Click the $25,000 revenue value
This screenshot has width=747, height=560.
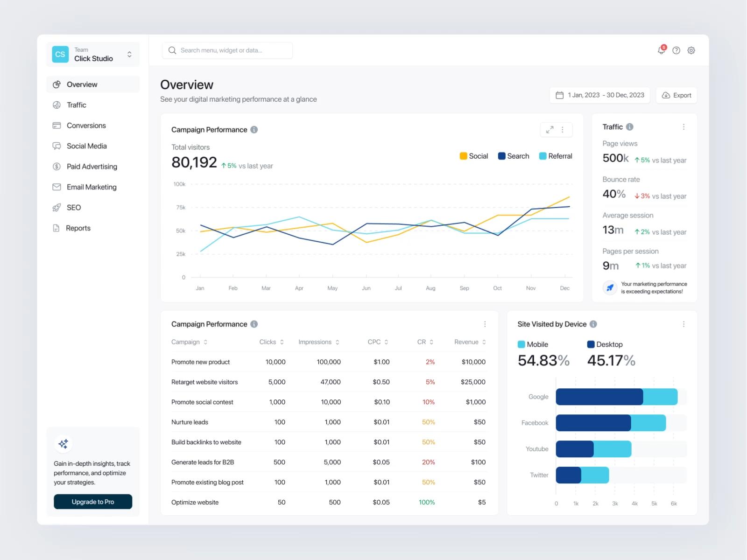click(473, 382)
